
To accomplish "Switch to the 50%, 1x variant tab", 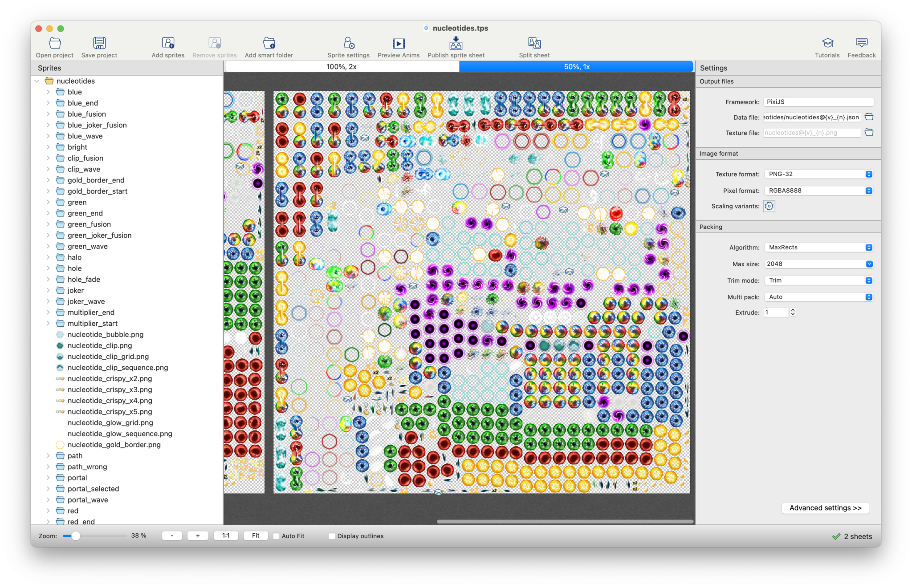I will (x=576, y=67).
